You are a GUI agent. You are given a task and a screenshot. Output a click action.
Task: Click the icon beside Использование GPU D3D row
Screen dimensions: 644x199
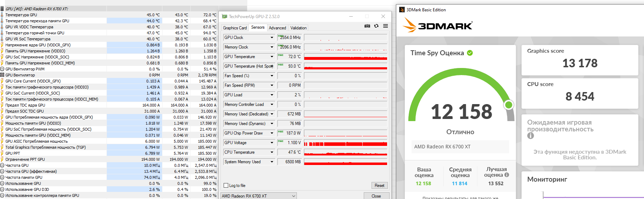[2, 189]
